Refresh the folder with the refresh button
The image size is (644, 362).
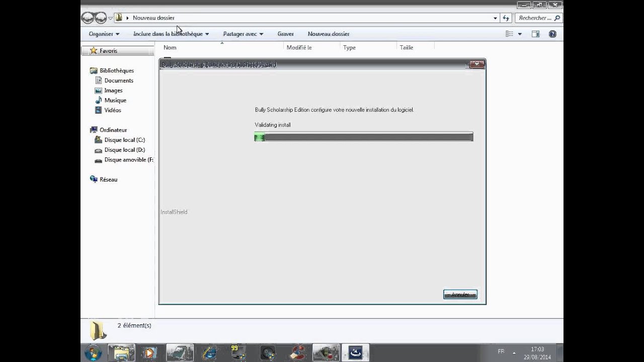pyautogui.click(x=506, y=18)
